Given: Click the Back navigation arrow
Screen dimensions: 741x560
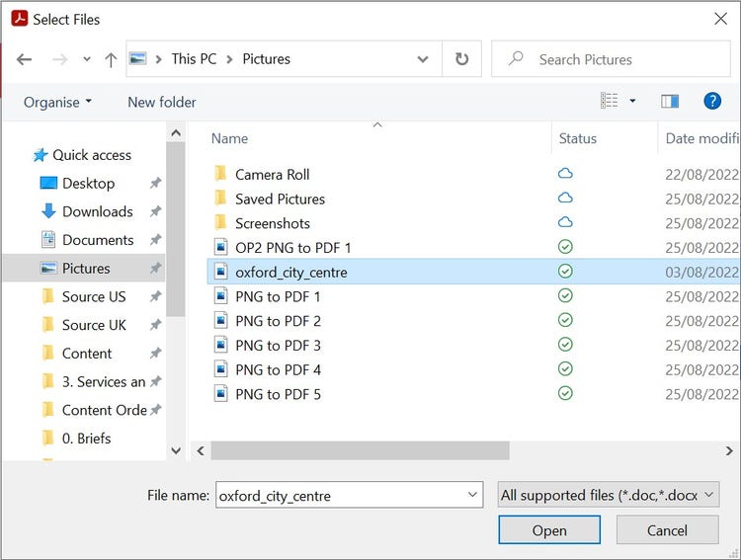Looking at the screenshot, I should point(25,59).
